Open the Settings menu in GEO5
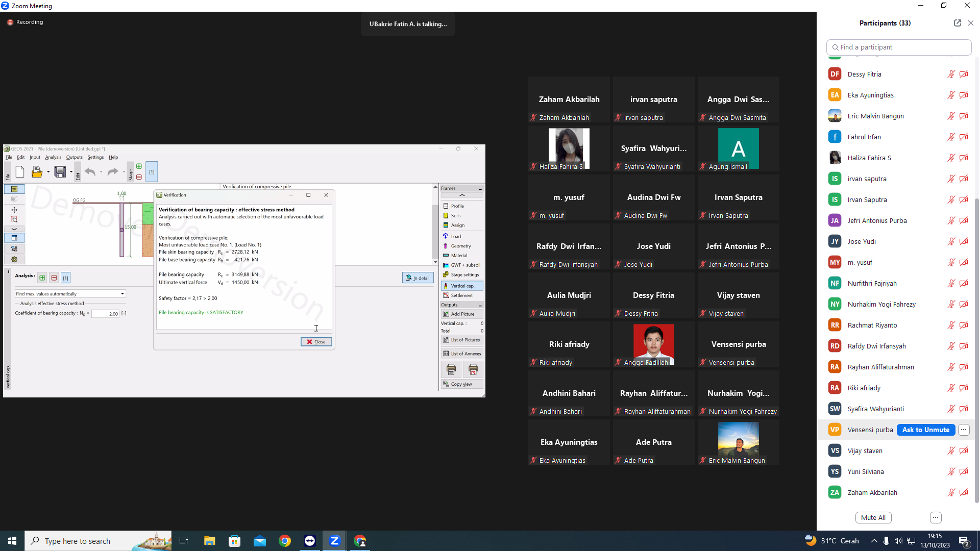 click(95, 157)
